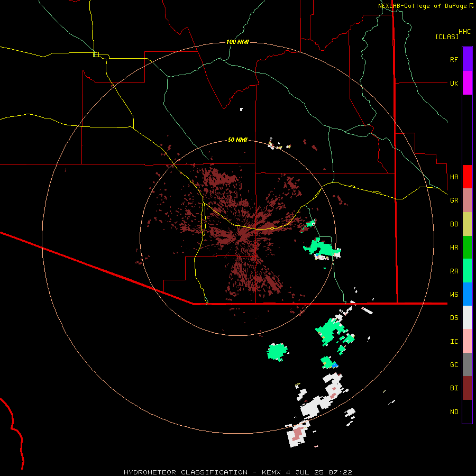Click the RA legend label

(454, 271)
